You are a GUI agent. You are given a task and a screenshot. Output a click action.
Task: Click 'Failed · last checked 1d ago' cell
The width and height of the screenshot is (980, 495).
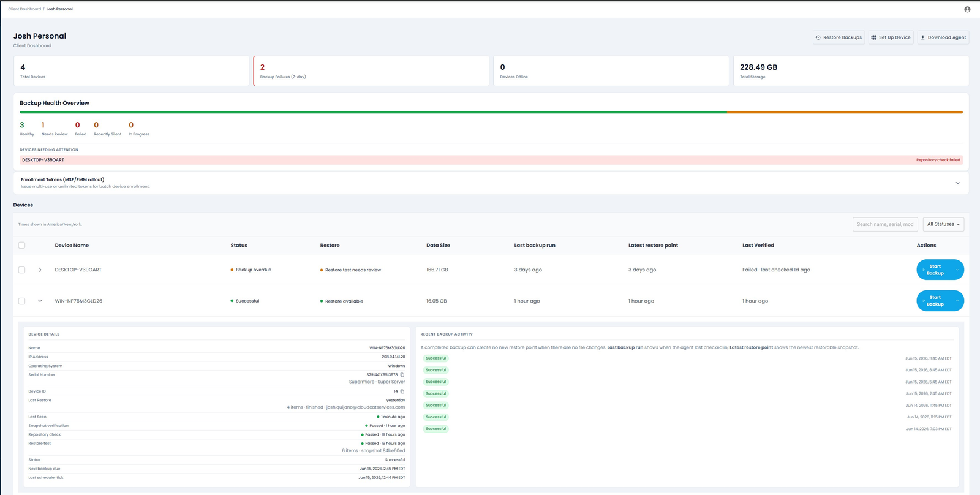pos(776,270)
